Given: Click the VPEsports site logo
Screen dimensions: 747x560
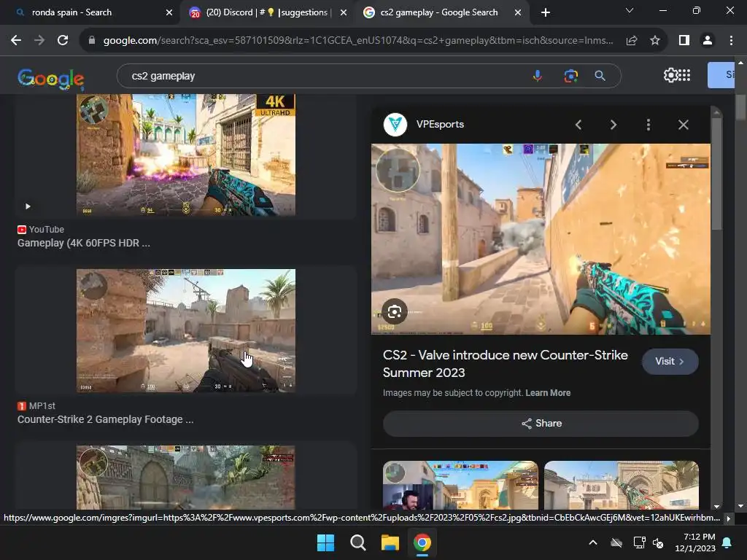Looking at the screenshot, I should [x=395, y=125].
